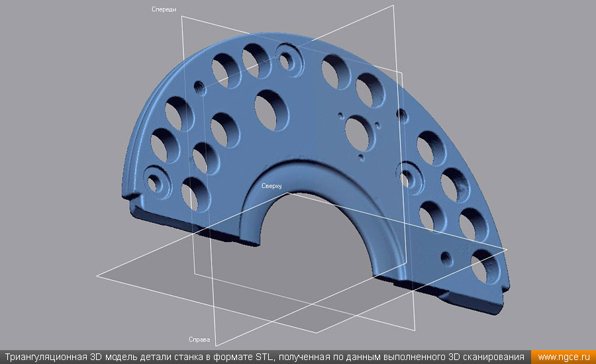Click the 'Спереди' plane label
This screenshot has width=596, height=364.
[x=164, y=9]
